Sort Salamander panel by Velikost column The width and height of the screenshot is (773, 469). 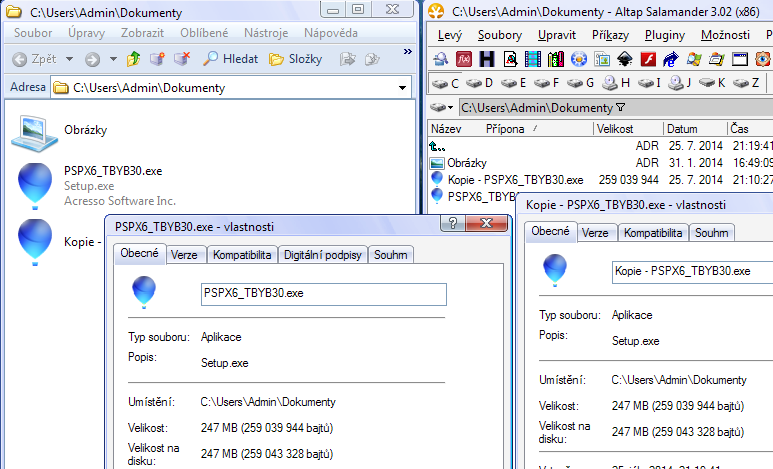(629, 129)
